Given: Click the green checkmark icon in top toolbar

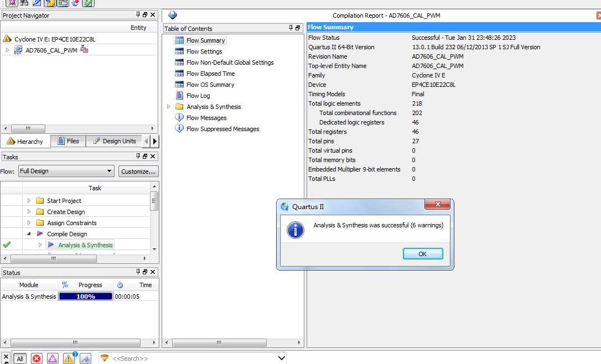Looking at the screenshot, I should [88, 3].
